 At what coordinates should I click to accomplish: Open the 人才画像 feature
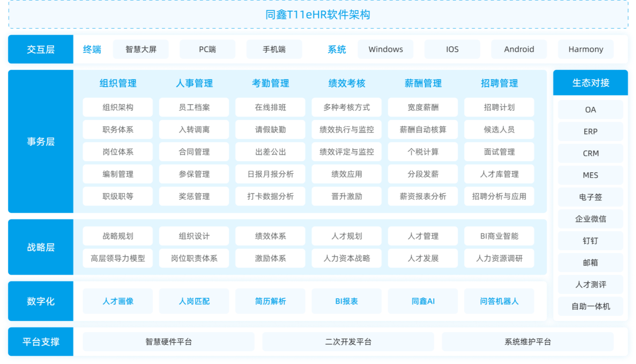point(118,301)
